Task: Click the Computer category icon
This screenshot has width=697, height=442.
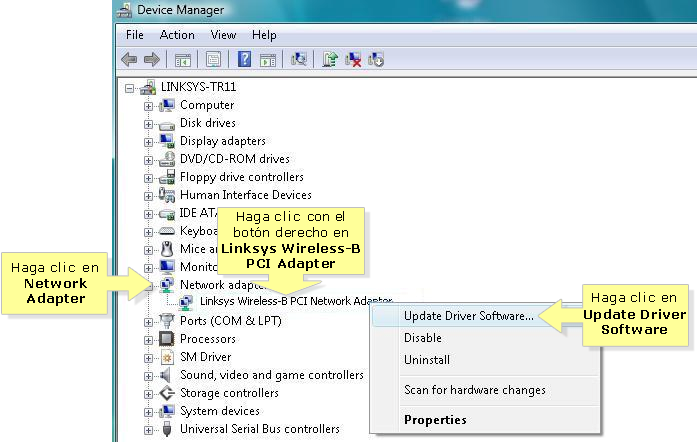Action: [167, 105]
